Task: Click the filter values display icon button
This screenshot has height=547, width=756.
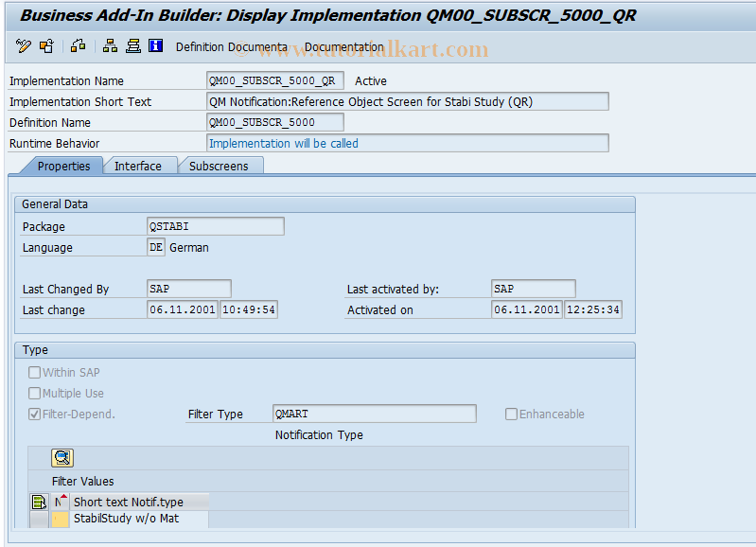Action: pos(62,458)
